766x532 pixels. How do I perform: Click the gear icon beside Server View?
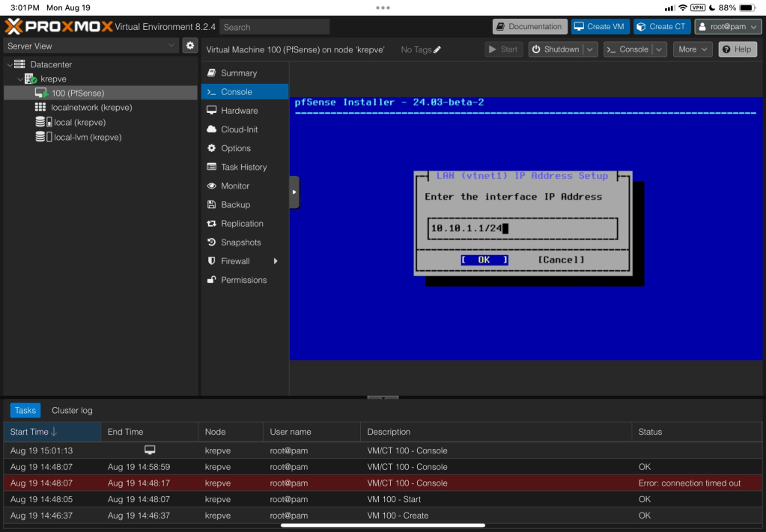[x=190, y=46]
